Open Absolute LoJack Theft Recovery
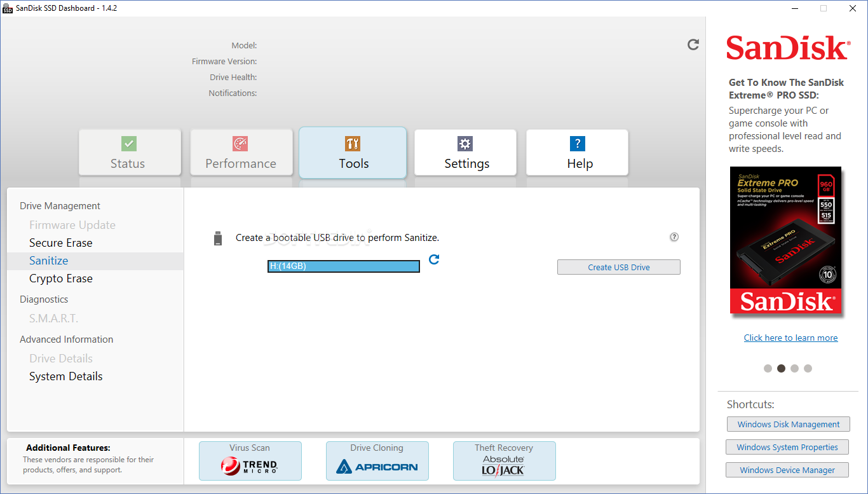Image resolution: width=868 pixels, height=494 pixels. 505,461
